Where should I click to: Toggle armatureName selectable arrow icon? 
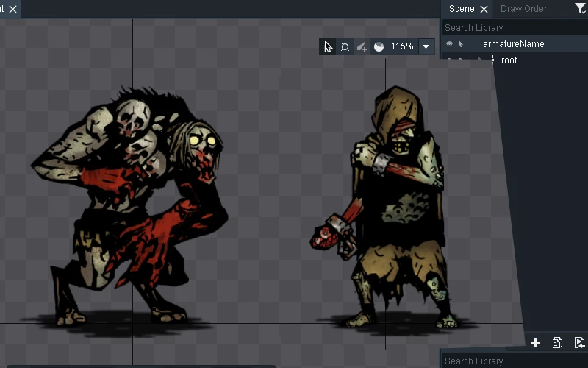(x=461, y=44)
